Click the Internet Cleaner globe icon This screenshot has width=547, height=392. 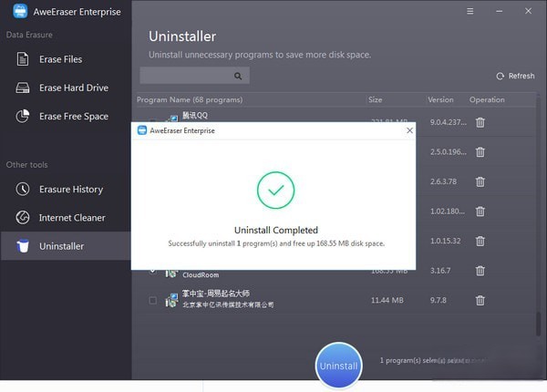tap(23, 217)
